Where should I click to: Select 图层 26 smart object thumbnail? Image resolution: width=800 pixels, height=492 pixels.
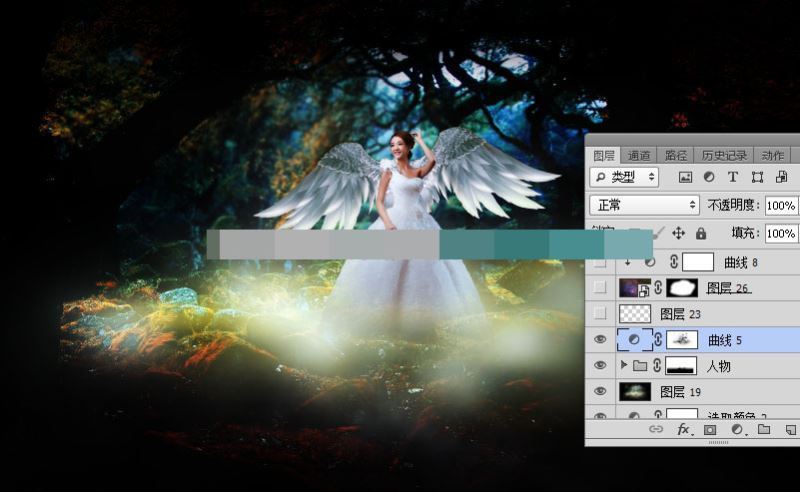point(635,287)
